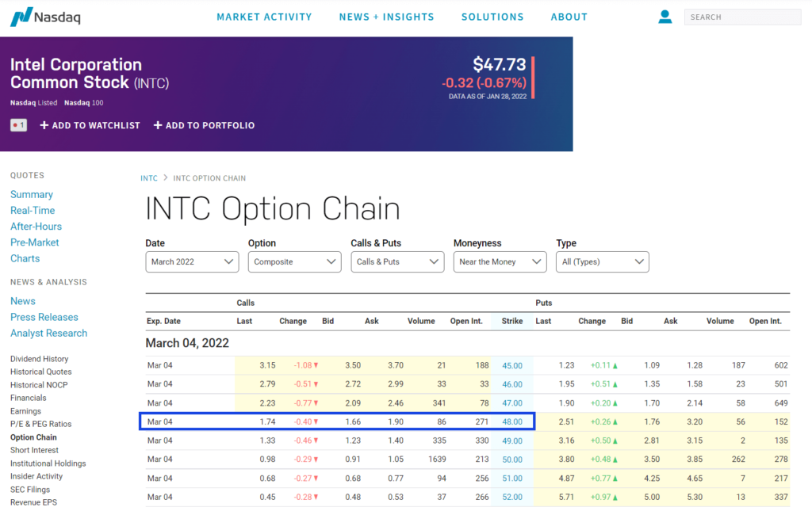Click the live stream indicator badge

[x=17, y=125]
